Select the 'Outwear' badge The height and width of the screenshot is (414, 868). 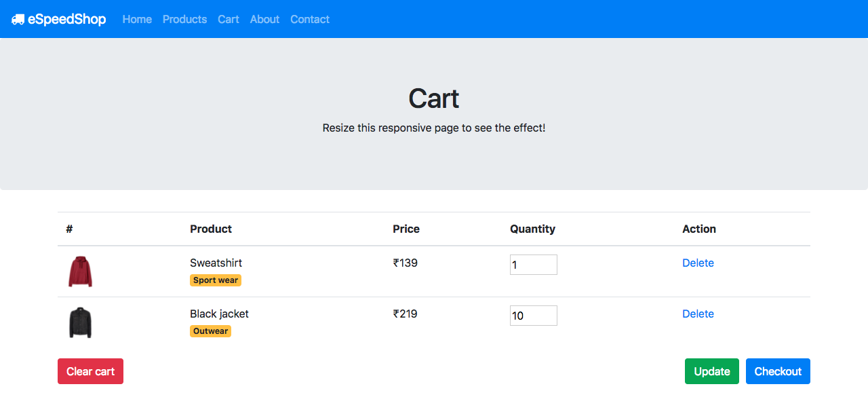coord(210,331)
